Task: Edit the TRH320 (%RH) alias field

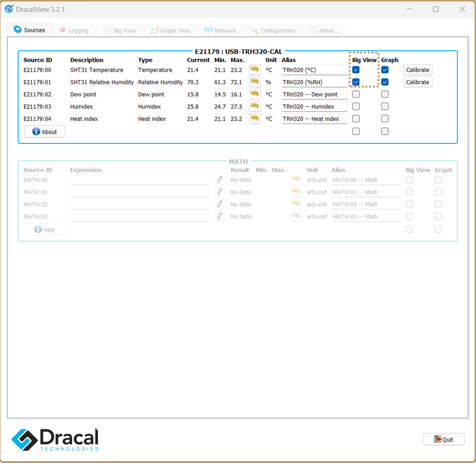Action: (315, 82)
